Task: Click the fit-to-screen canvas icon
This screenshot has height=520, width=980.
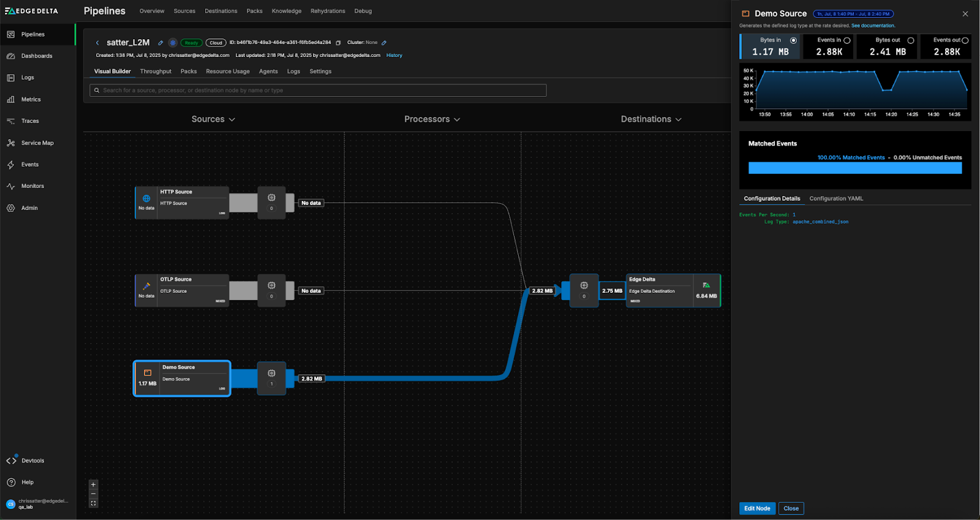Action: [x=94, y=503]
